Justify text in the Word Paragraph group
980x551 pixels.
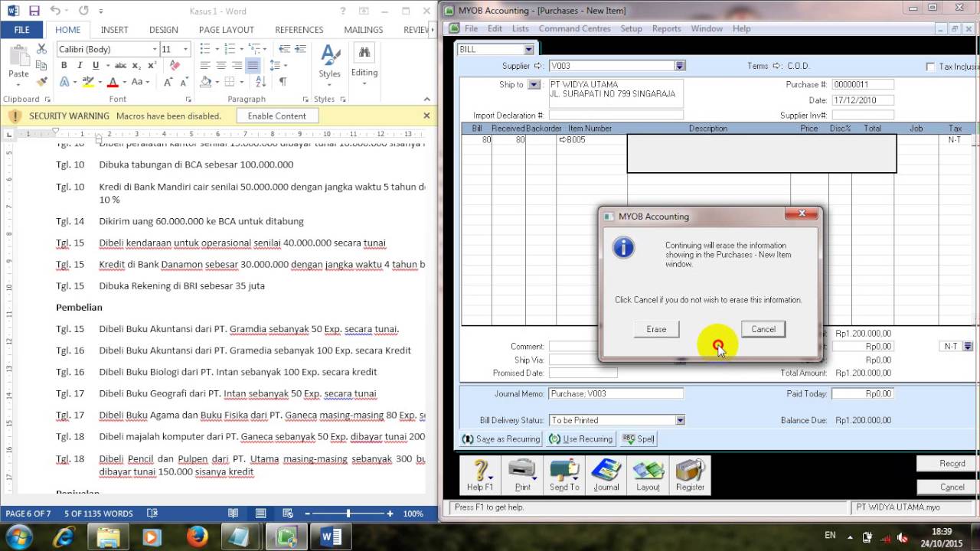[252, 66]
